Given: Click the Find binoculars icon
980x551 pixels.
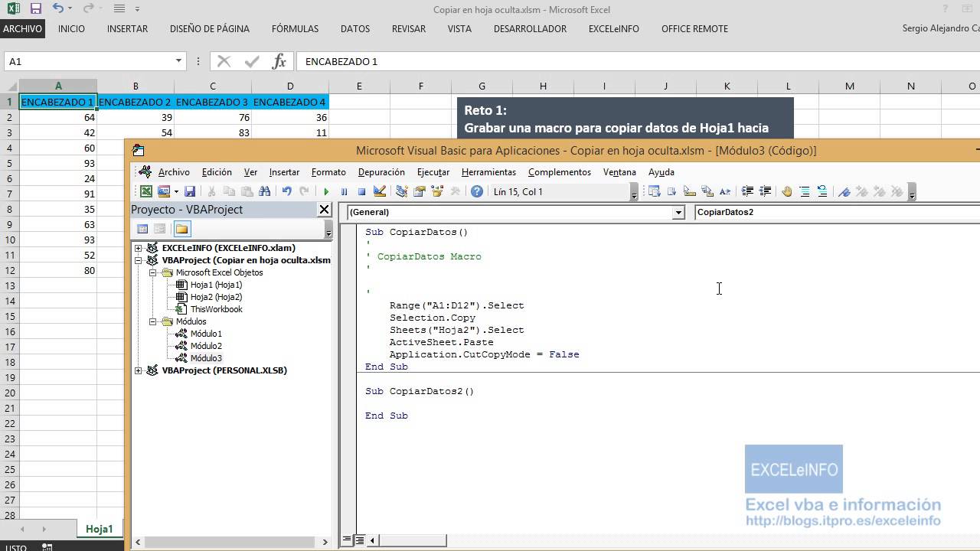Looking at the screenshot, I should 265,191.
